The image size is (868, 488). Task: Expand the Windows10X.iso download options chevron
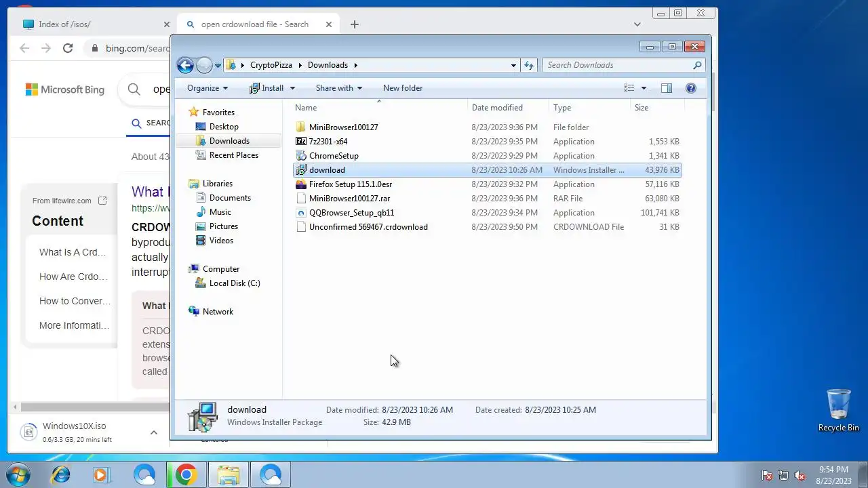pyautogui.click(x=154, y=432)
